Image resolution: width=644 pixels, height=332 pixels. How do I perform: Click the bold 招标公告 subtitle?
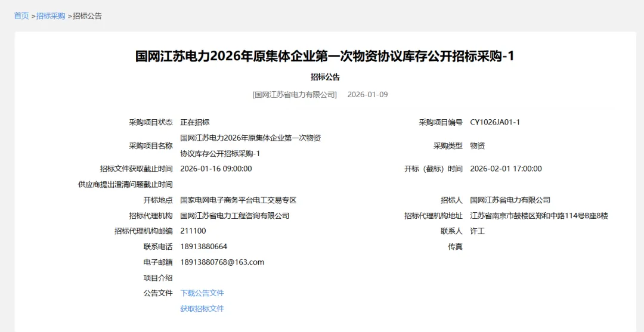pyautogui.click(x=325, y=77)
